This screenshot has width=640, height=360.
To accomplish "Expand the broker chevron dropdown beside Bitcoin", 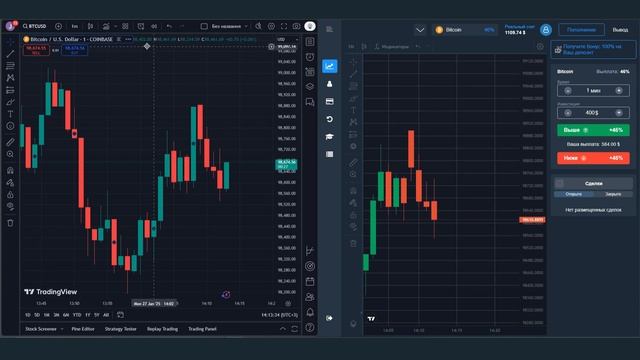I will [x=420, y=30].
